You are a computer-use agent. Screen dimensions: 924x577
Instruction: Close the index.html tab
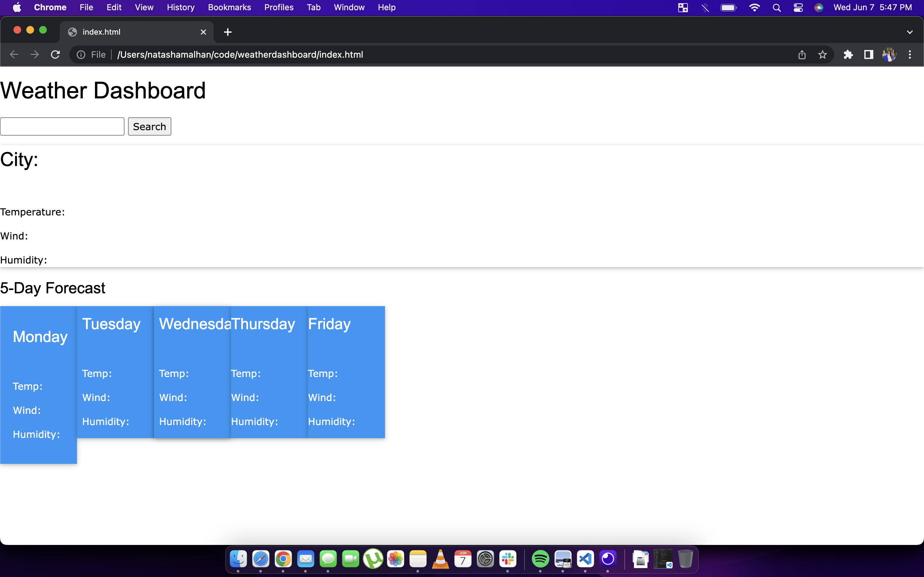pyautogui.click(x=203, y=32)
